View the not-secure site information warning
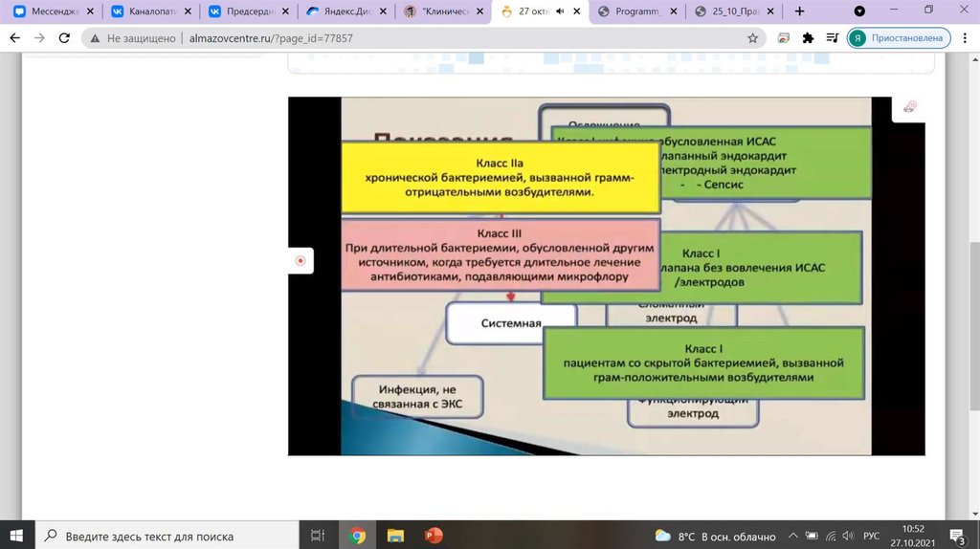Image resolution: width=980 pixels, height=549 pixels. (132, 38)
